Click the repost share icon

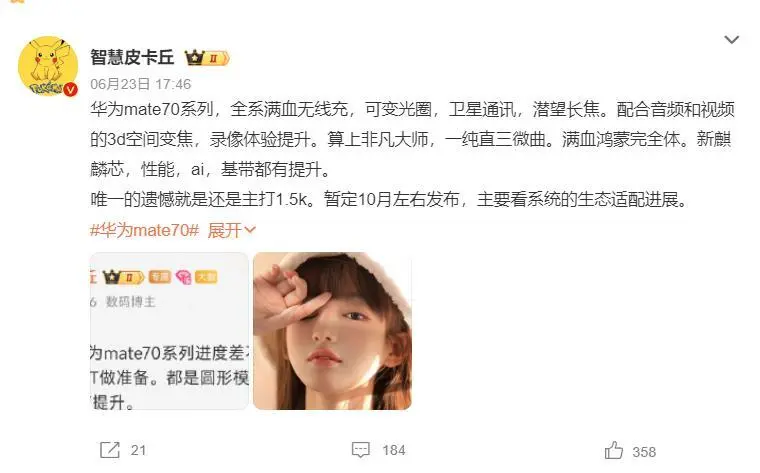click(110, 450)
